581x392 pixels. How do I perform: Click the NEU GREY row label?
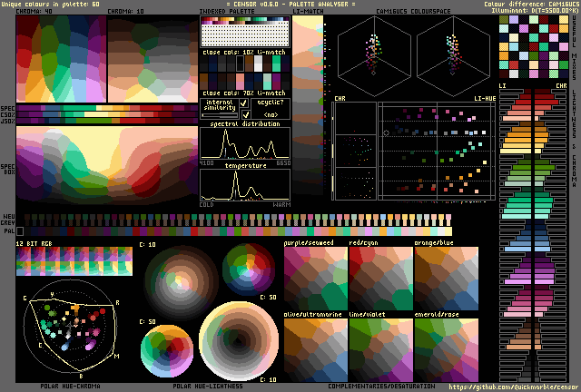click(8, 220)
